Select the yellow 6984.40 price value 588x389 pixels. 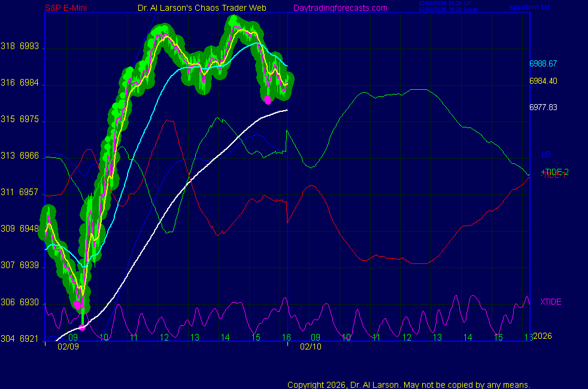(x=543, y=81)
